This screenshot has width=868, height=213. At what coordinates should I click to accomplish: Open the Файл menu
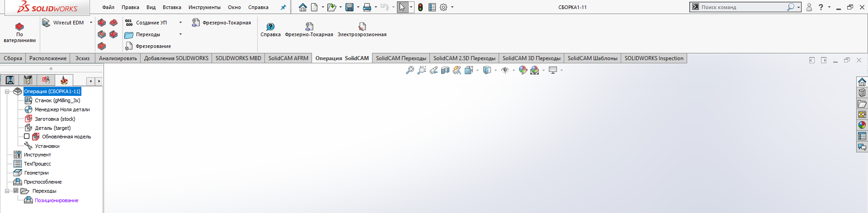(x=108, y=7)
